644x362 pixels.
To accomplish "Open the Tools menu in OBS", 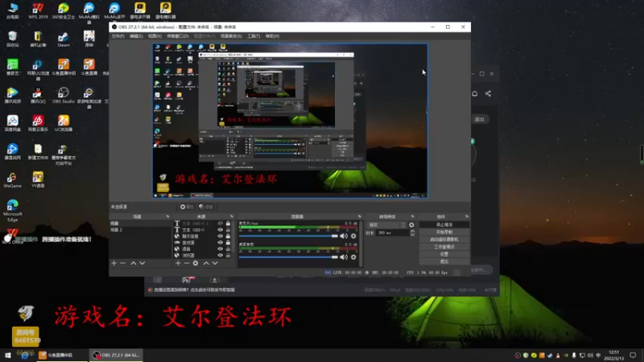I will 254,36.
